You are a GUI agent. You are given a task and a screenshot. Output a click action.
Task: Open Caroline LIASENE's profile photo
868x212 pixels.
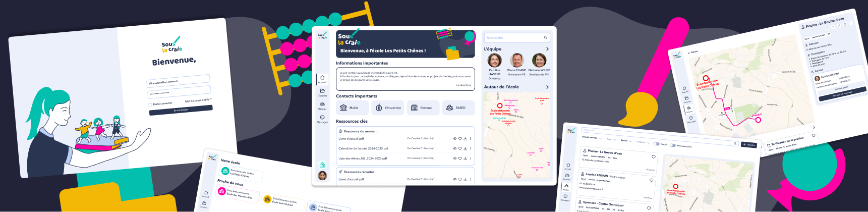tap(494, 60)
